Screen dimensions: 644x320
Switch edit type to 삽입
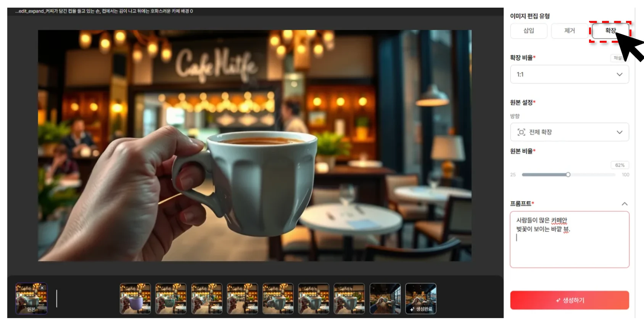coord(528,31)
